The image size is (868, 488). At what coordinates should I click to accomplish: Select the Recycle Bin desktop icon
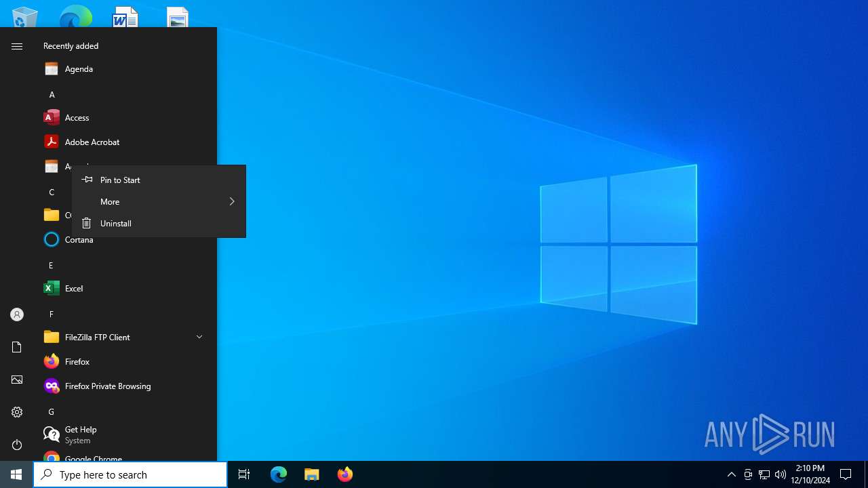click(25, 17)
